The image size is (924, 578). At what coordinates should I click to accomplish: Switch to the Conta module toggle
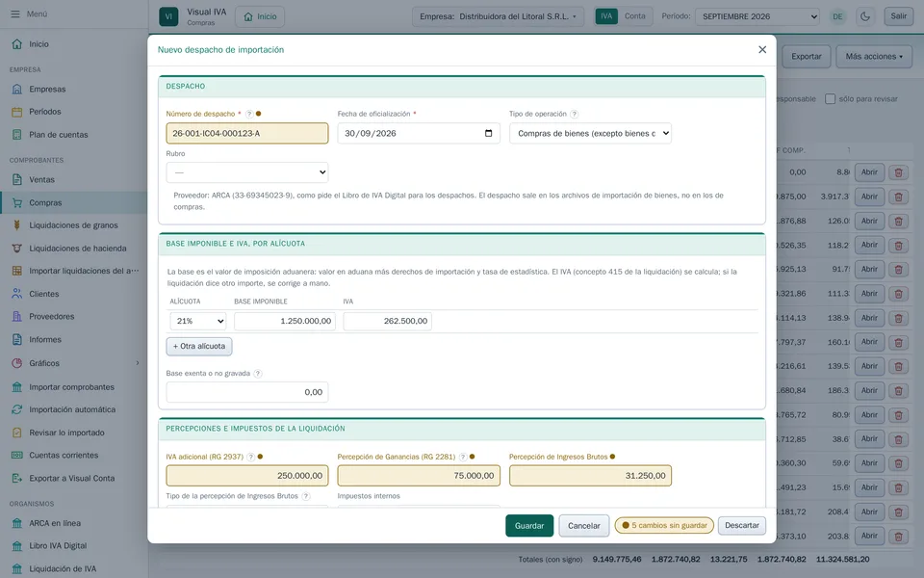point(634,16)
